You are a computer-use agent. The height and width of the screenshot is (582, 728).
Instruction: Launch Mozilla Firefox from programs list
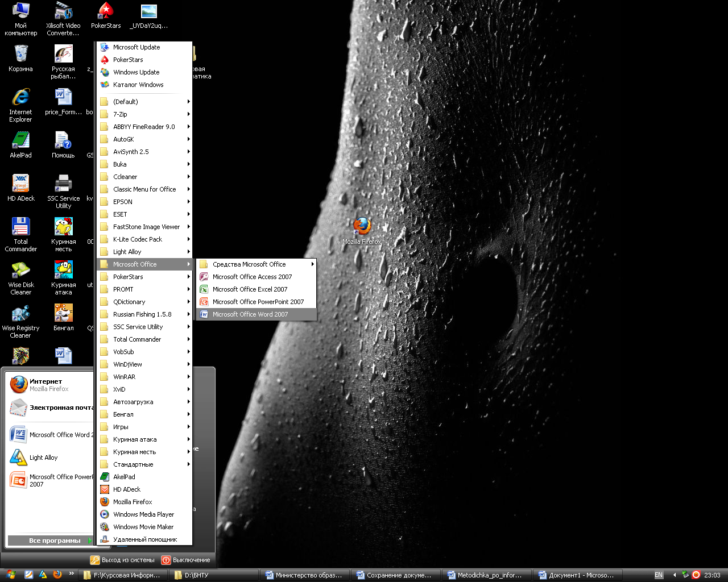pyautogui.click(x=144, y=502)
